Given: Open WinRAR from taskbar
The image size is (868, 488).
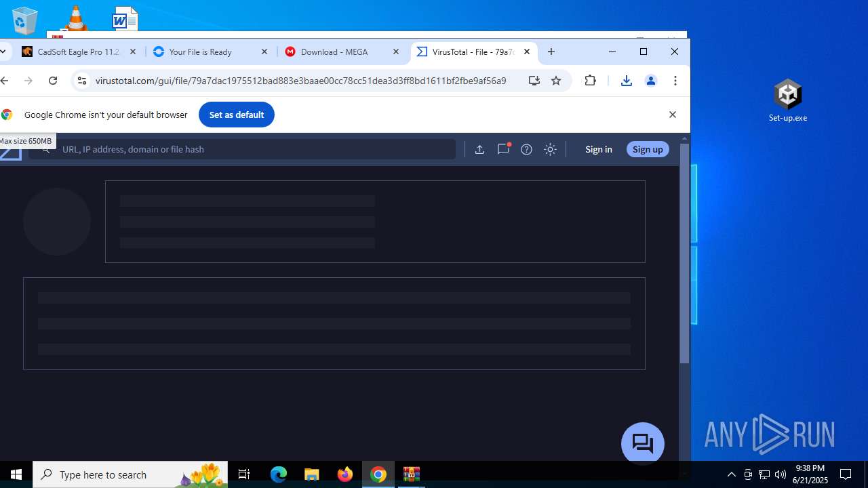Looking at the screenshot, I should coord(412,474).
